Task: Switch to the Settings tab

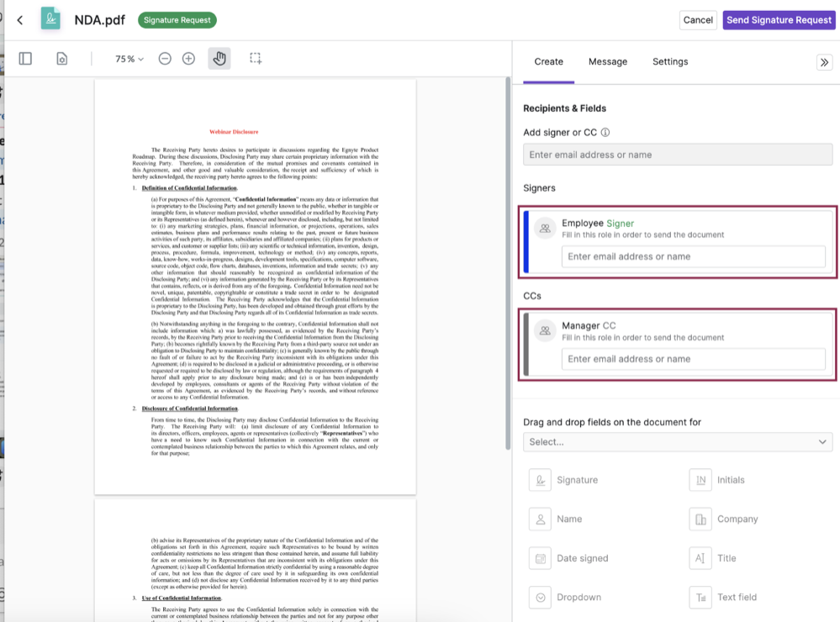Action: 670,61
